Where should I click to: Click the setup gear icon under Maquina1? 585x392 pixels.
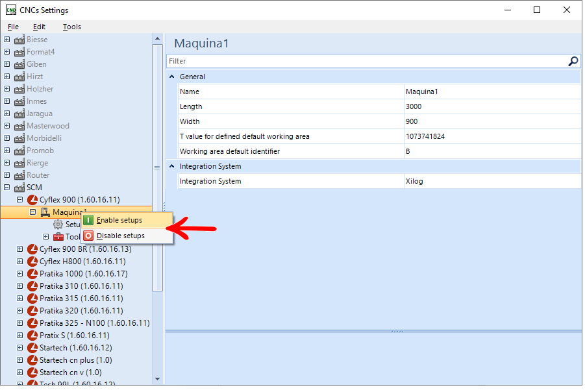tap(58, 224)
